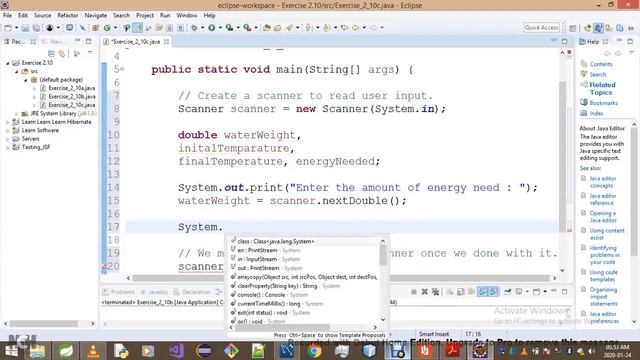
Task: Click the Quick Access search field
Action: 541,27
